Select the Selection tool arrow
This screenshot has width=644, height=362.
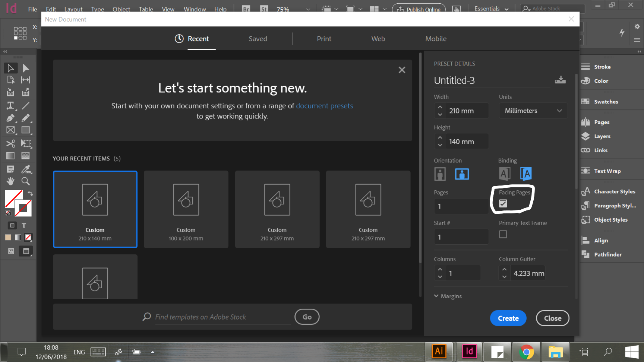(x=10, y=68)
